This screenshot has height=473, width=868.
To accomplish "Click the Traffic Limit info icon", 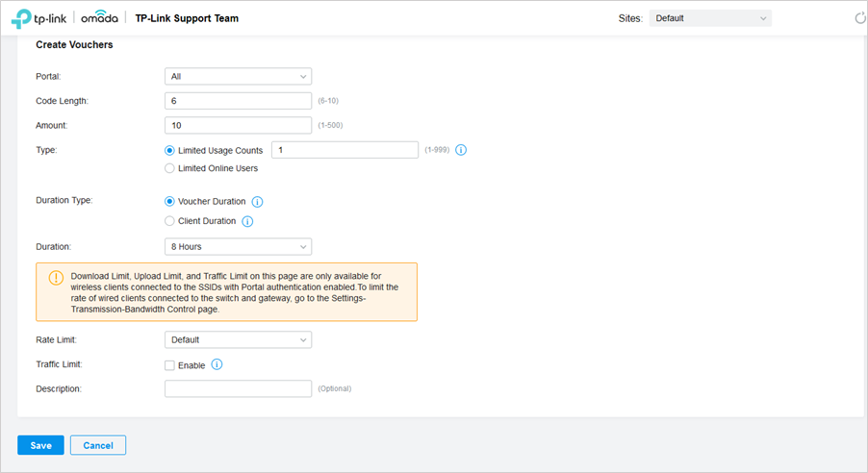I will pyautogui.click(x=217, y=364).
